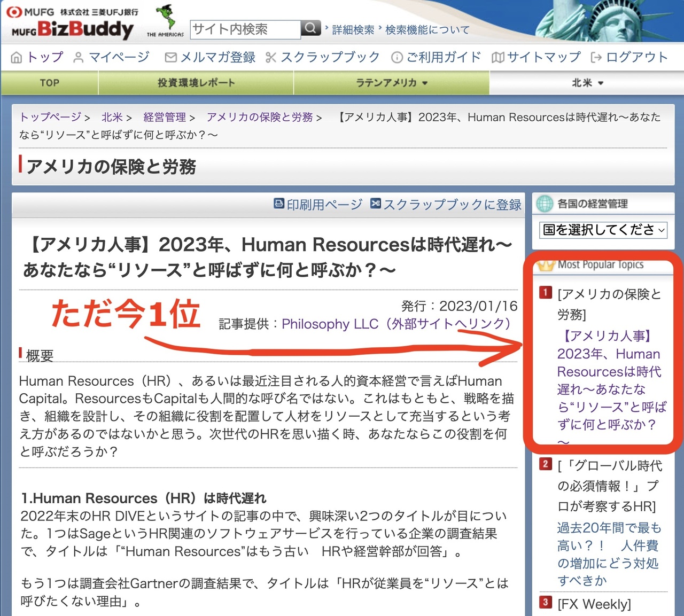The width and height of the screenshot is (684, 616).
Task: Click the person icon for マイページ
Action: [x=78, y=58]
